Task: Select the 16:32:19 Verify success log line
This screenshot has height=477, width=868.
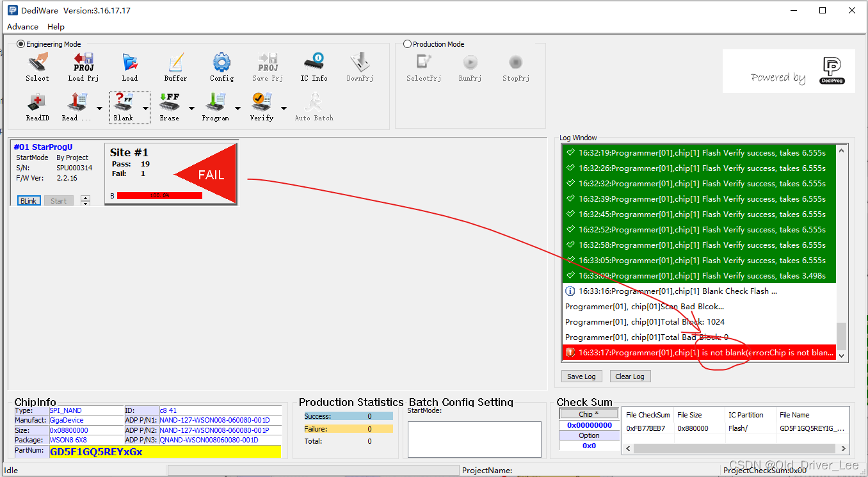Action: [x=699, y=153]
